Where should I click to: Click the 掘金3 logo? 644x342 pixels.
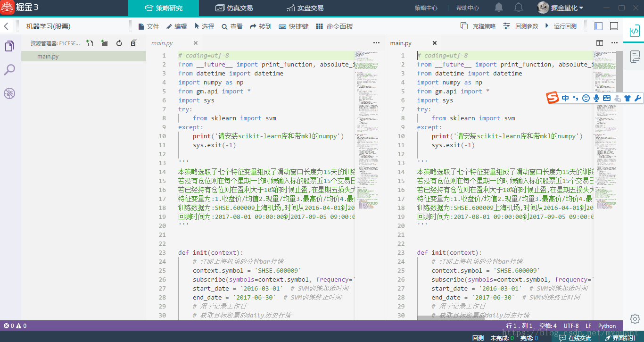click(x=20, y=8)
